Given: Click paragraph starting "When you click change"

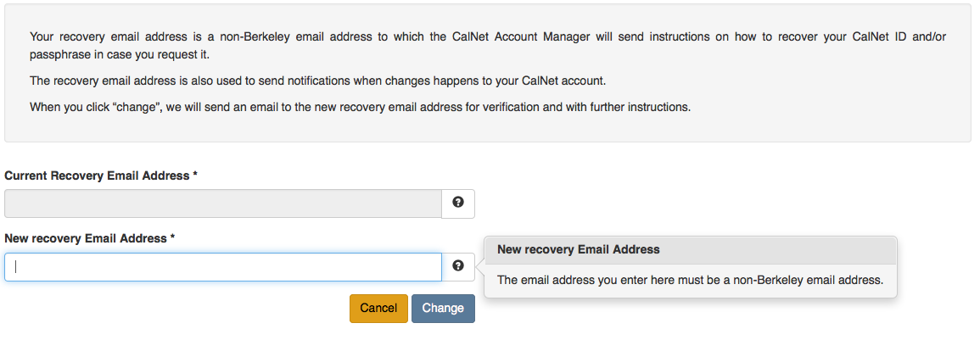Looking at the screenshot, I should coord(360,107).
